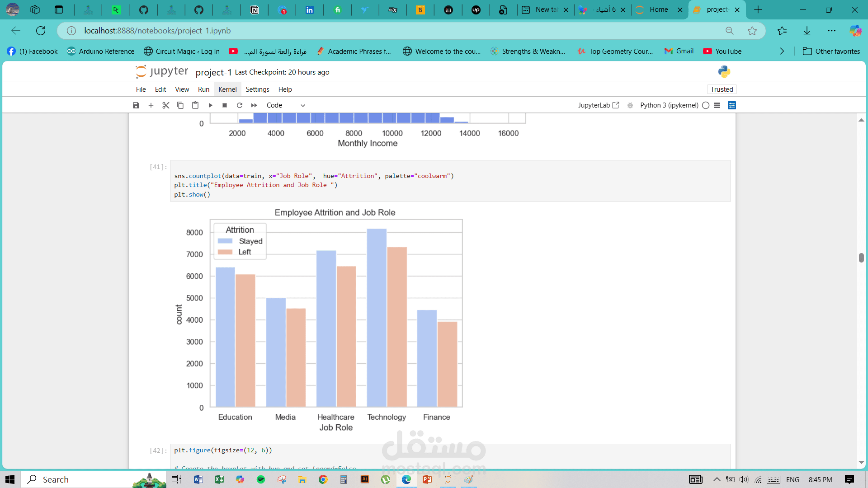Toggle the Trusted notebook indicator
This screenshot has height=488, width=868.
coord(722,89)
